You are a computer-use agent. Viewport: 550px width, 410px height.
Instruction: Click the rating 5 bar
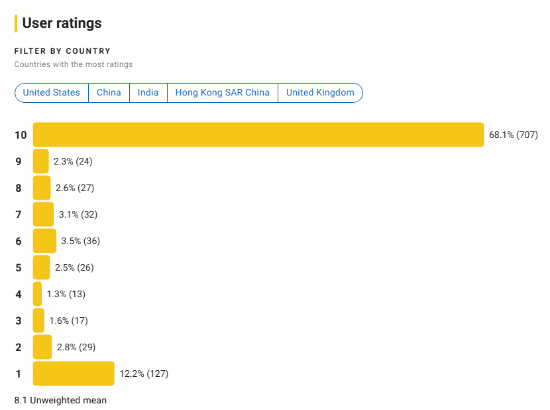click(41, 268)
